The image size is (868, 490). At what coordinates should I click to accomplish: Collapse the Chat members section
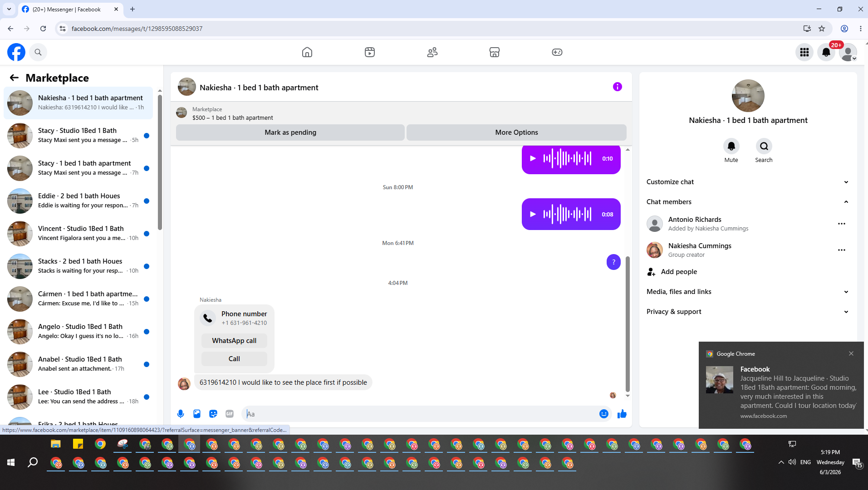(x=748, y=202)
